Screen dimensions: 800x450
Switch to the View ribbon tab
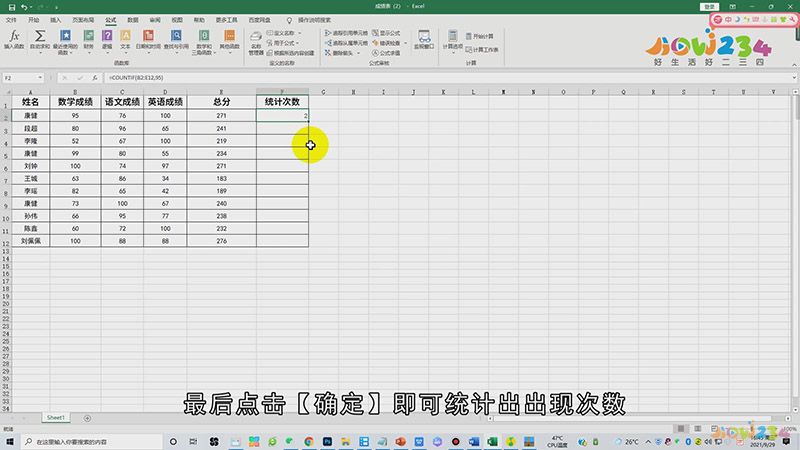tap(177, 20)
